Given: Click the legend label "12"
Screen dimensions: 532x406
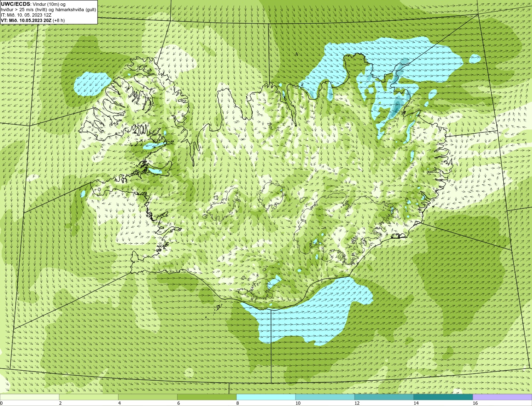Looking at the screenshot, I should click(x=357, y=403).
